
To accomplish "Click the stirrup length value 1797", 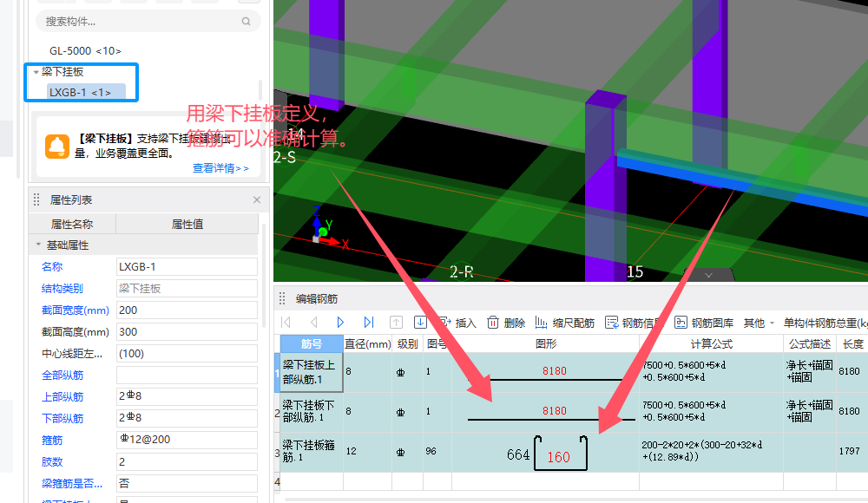I will 849,451.
